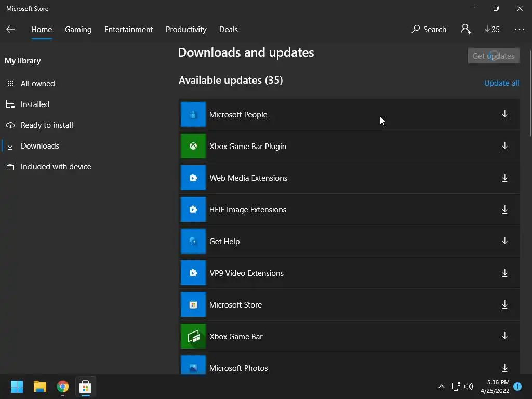Show hidden system tray icons

(x=442, y=387)
